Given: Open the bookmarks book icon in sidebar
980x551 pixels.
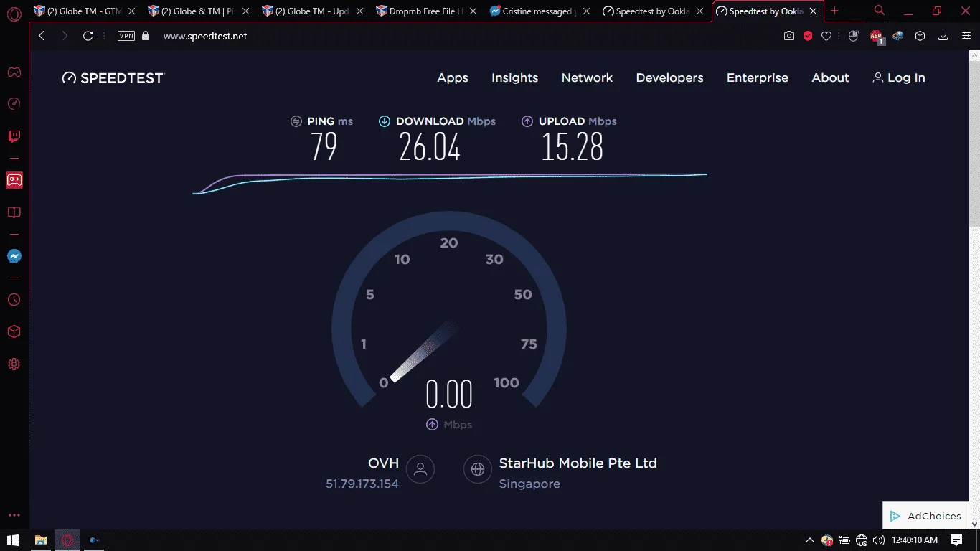Looking at the screenshot, I should 14,212.
